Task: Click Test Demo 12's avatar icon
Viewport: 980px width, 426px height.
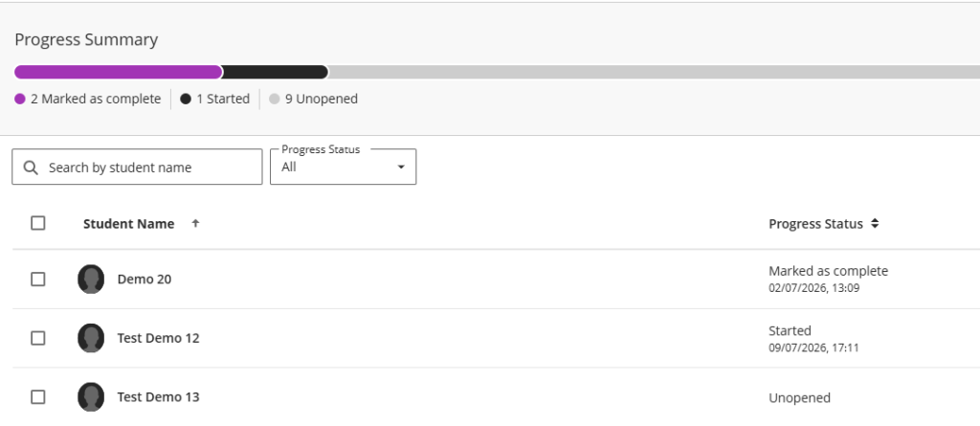Action: pos(91,338)
